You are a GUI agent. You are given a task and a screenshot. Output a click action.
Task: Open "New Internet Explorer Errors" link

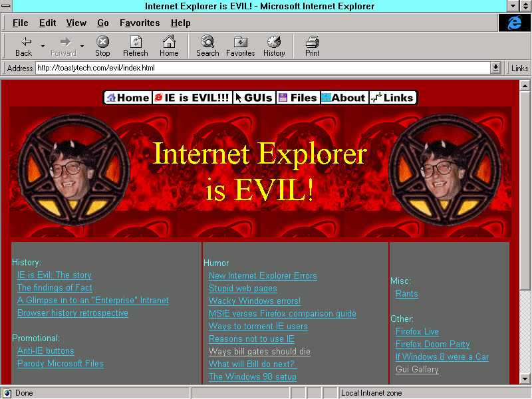263,275
